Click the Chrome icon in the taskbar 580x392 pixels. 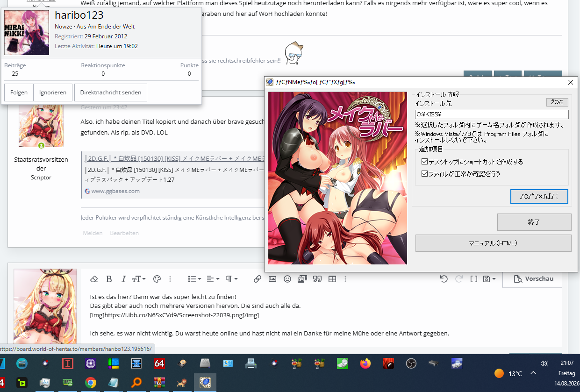tap(90, 383)
